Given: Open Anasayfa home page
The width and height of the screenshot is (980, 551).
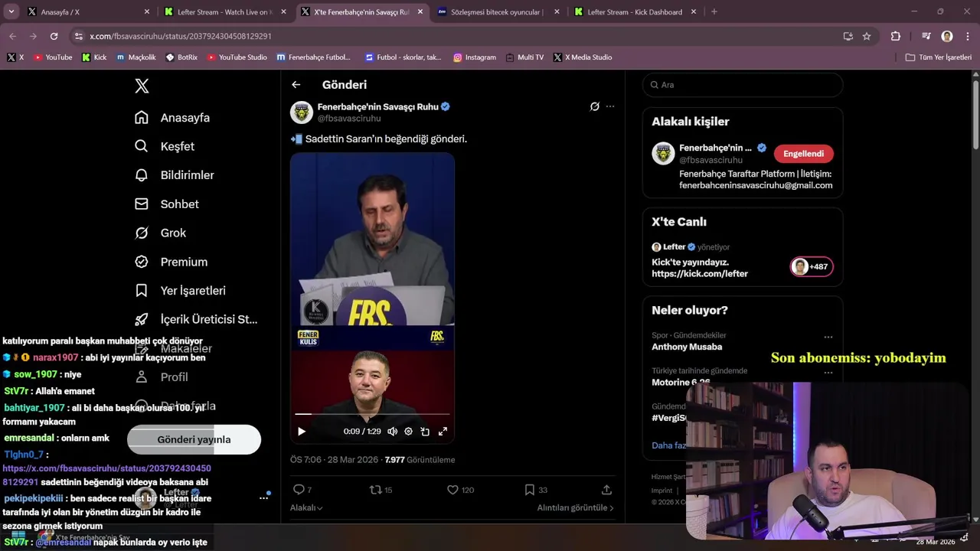Looking at the screenshot, I should 172,118.
